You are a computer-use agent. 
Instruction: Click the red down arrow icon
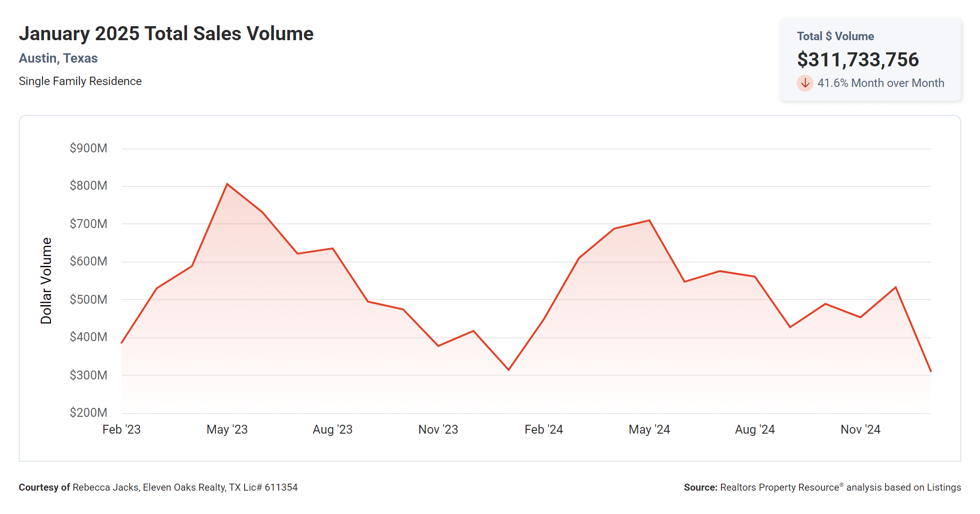tap(805, 83)
